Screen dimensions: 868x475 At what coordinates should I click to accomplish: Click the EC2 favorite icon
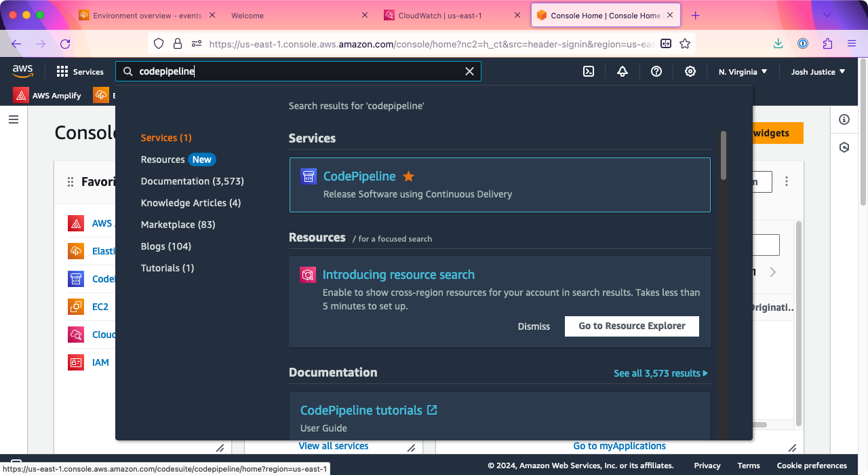(x=76, y=307)
